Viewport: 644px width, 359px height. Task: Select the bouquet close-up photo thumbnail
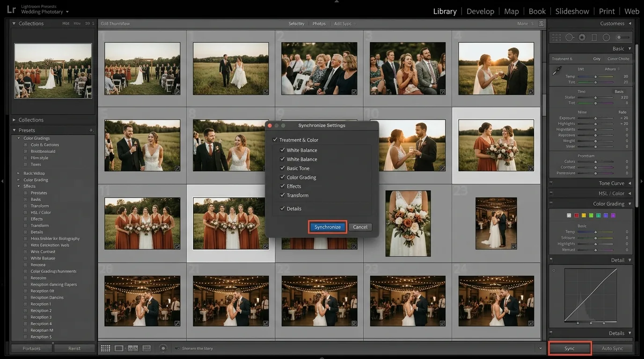408,223
